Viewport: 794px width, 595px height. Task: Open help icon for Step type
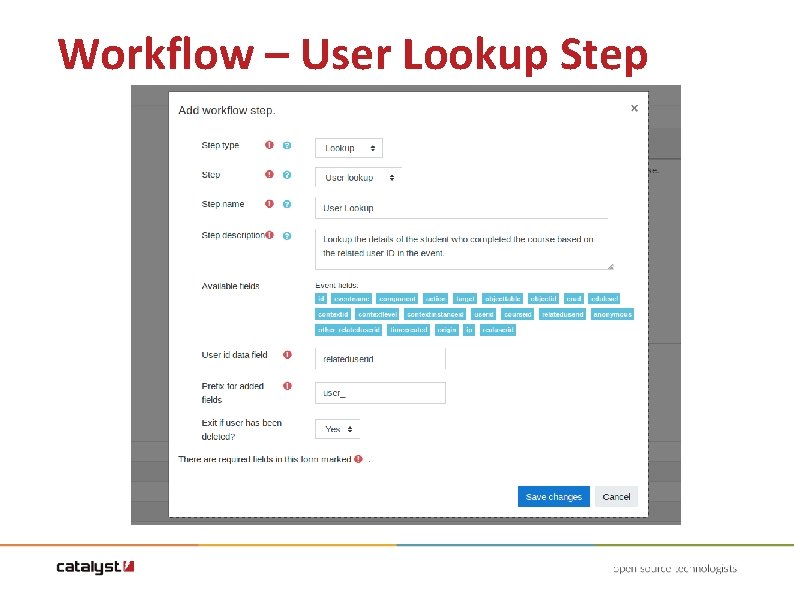click(x=287, y=145)
